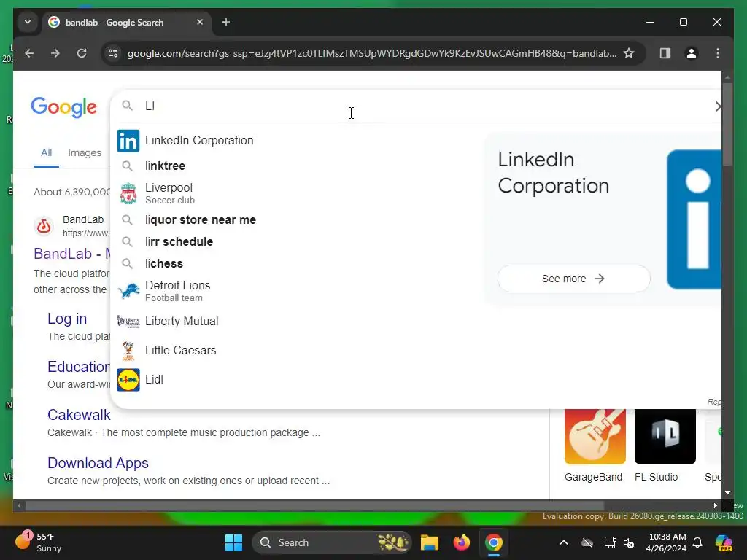Click the LinkedIn logo in suggestions

coord(128,141)
